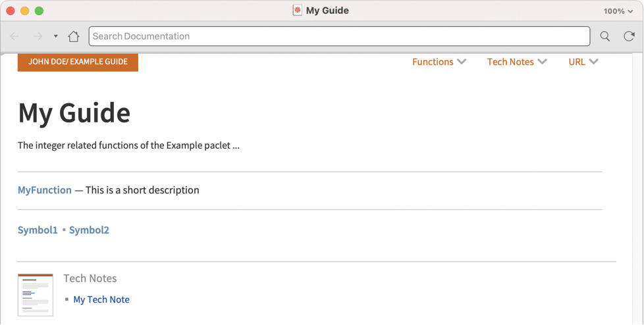Expand the Functions dropdown menu

coord(439,62)
